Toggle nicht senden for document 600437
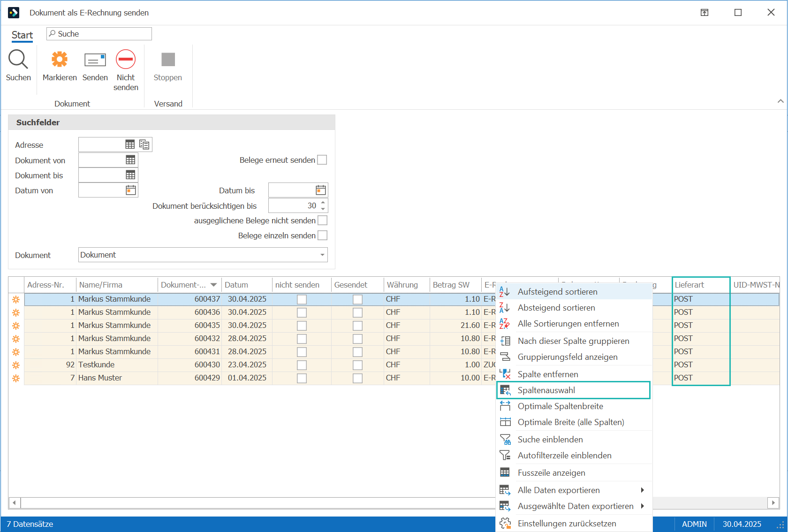Viewport: 788px width, 532px height. click(x=302, y=299)
